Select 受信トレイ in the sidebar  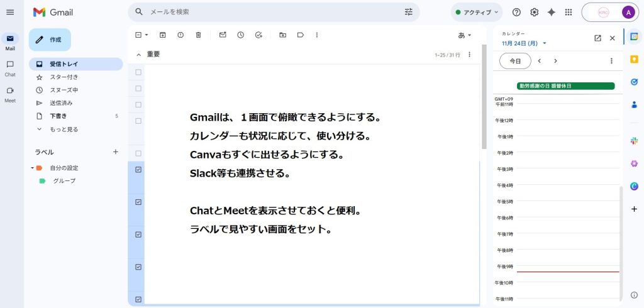(x=64, y=63)
